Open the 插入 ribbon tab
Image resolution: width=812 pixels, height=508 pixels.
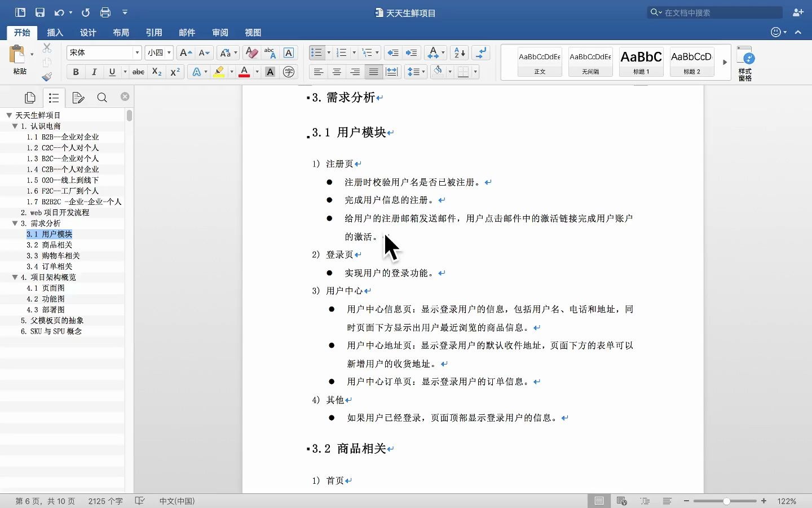click(55, 33)
